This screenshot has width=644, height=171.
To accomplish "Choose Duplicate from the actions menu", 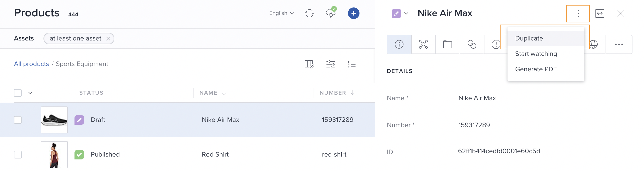I will tap(546, 38).
